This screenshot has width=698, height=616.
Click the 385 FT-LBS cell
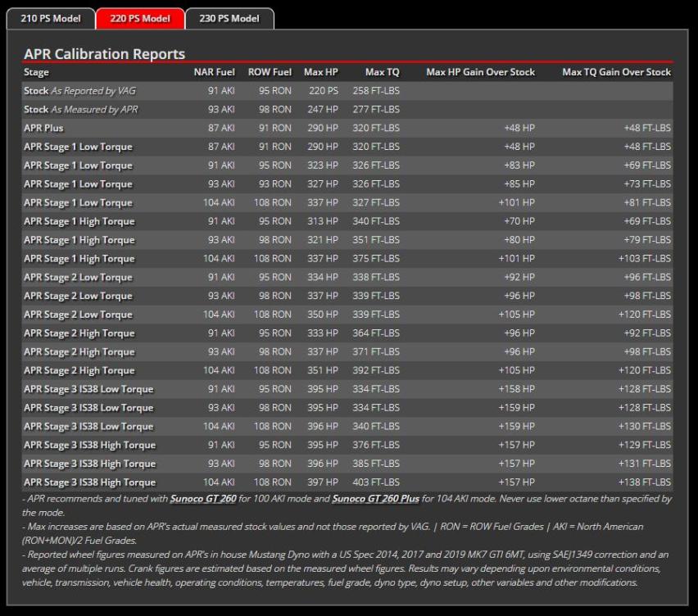click(x=376, y=464)
